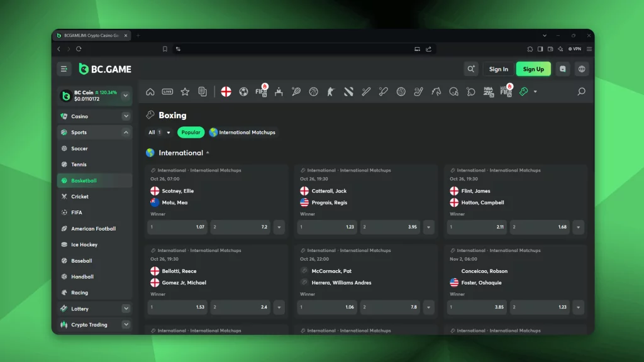The image size is (644, 362).
Task: Open American Football in the sidebar
Action: [94, 229]
